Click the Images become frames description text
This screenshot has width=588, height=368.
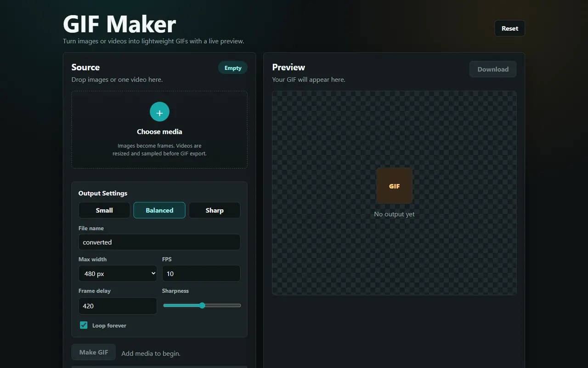(159, 149)
